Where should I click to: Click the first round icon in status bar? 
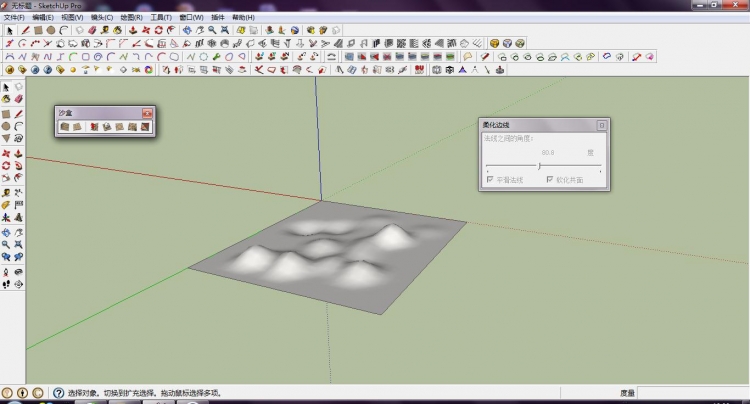click(7, 393)
